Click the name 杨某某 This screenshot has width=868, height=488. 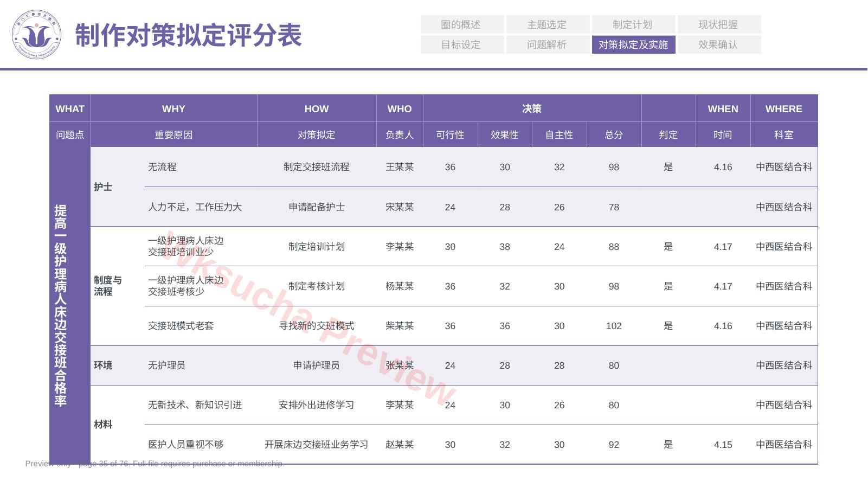pyautogui.click(x=400, y=286)
